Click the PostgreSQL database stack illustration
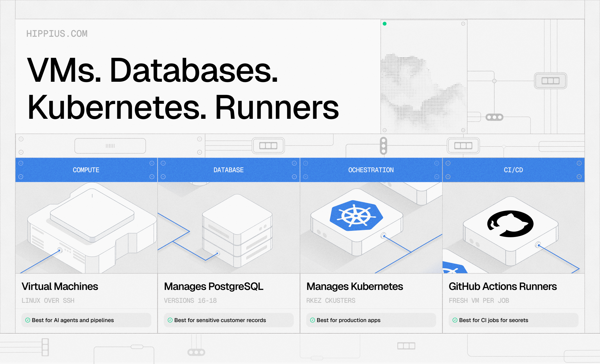Screen dimensions: 600x364 (237, 230)
